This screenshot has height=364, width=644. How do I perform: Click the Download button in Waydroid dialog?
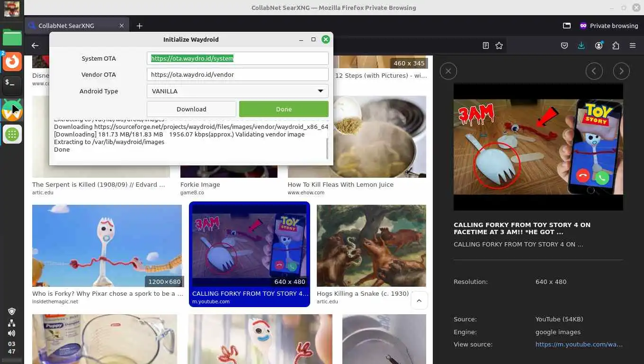pos(191,109)
